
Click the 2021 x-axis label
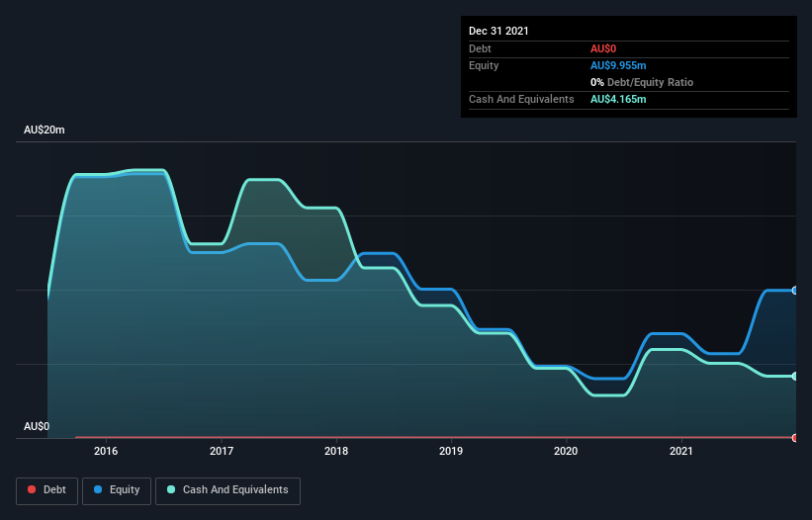(x=681, y=451)
